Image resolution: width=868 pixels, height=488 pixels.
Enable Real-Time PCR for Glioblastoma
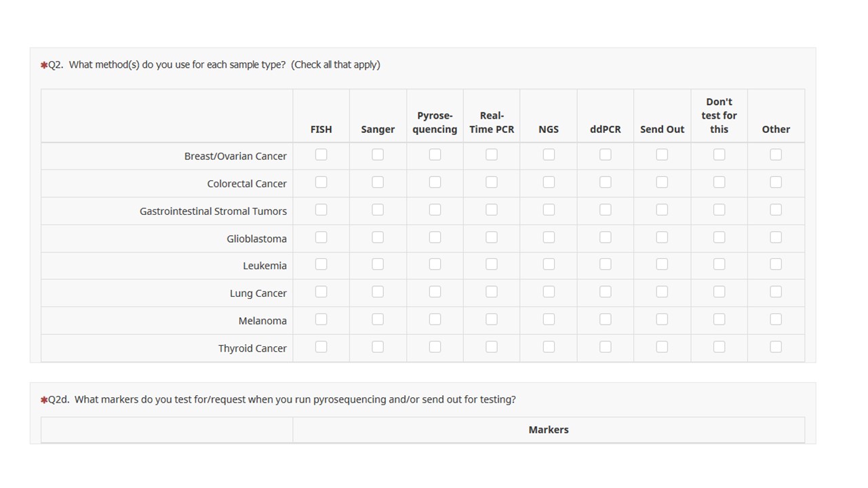pyautogui.click(x=492, y=237)
